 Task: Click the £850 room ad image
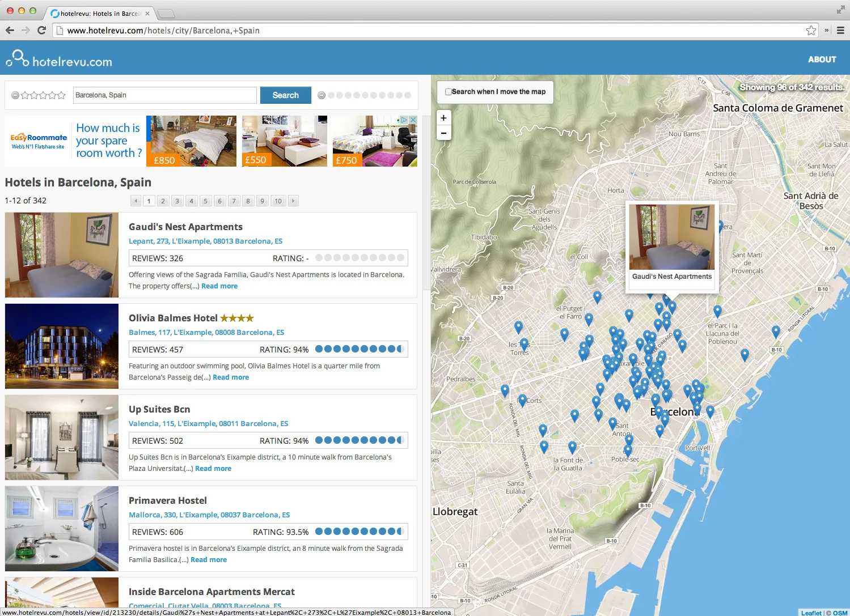(x=191, y=141)
